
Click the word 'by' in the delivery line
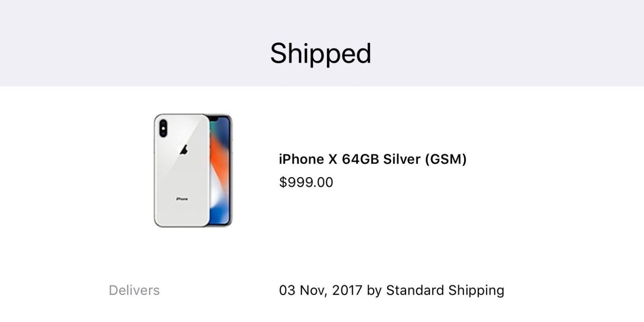(x=374, y=291)
